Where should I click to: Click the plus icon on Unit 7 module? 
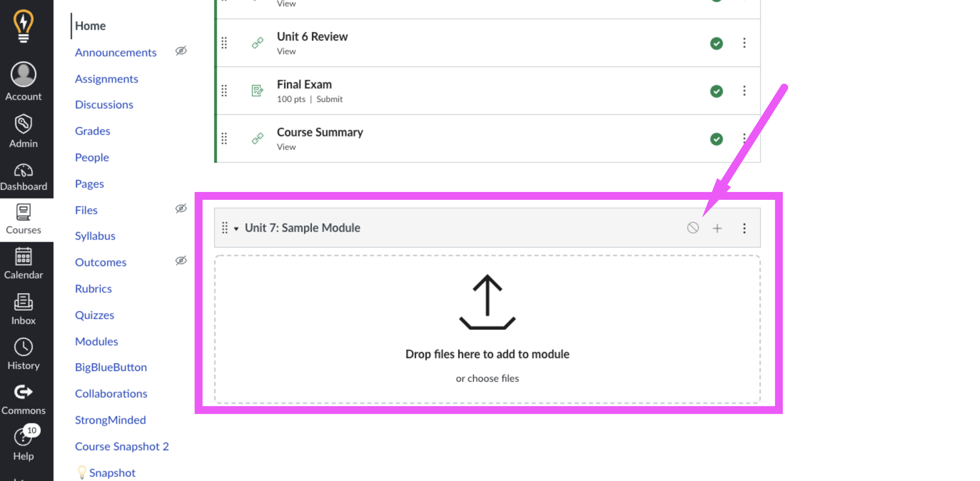click(717, 228)
